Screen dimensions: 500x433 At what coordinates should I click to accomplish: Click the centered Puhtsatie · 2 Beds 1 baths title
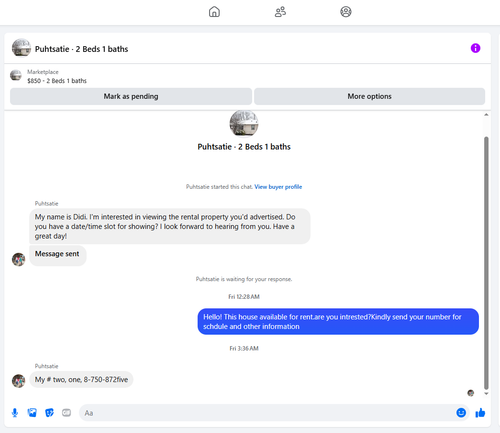[x=244, y=147]
